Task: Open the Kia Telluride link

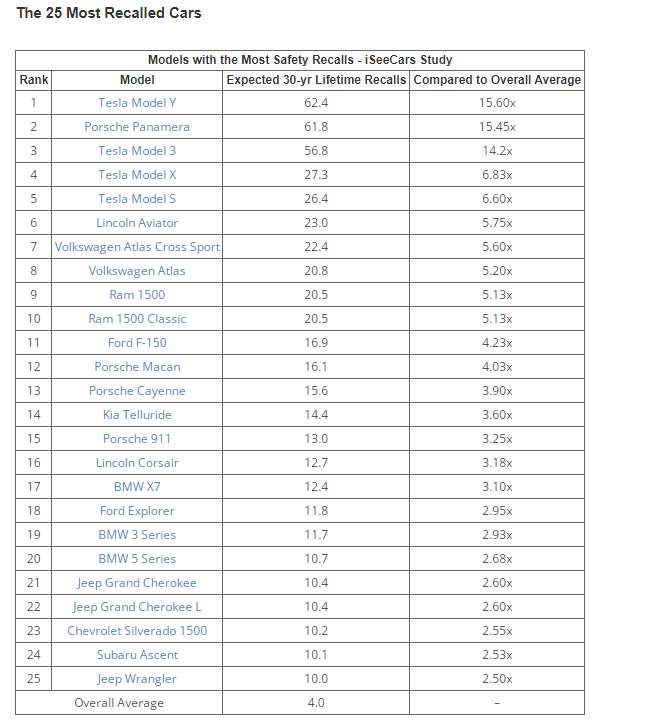Action: 137,415
